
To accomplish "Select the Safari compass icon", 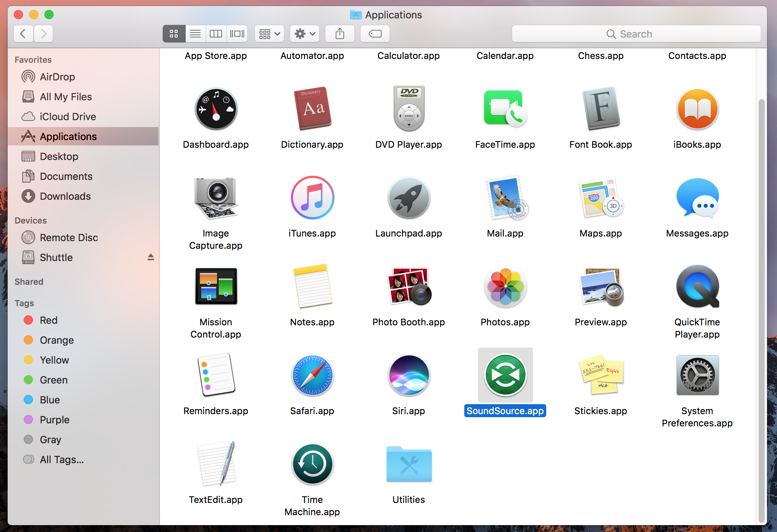I will [312, 375].
